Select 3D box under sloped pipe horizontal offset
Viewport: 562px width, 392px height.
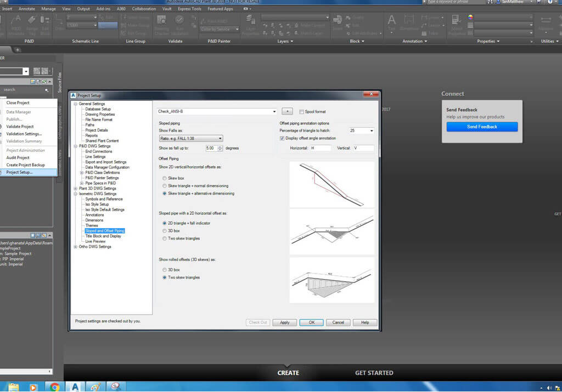point(165,231)
